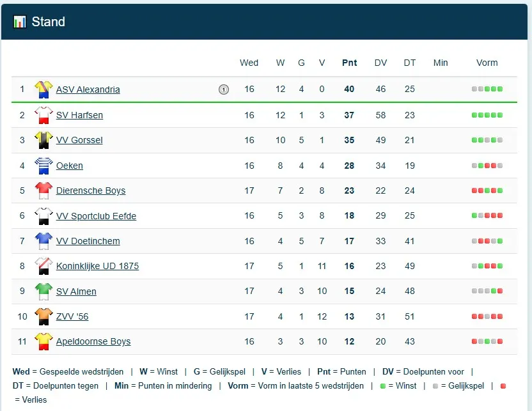Click SV Harfsen's form indicator dots
The image size is (532, 411).
[x=487, y=115]
